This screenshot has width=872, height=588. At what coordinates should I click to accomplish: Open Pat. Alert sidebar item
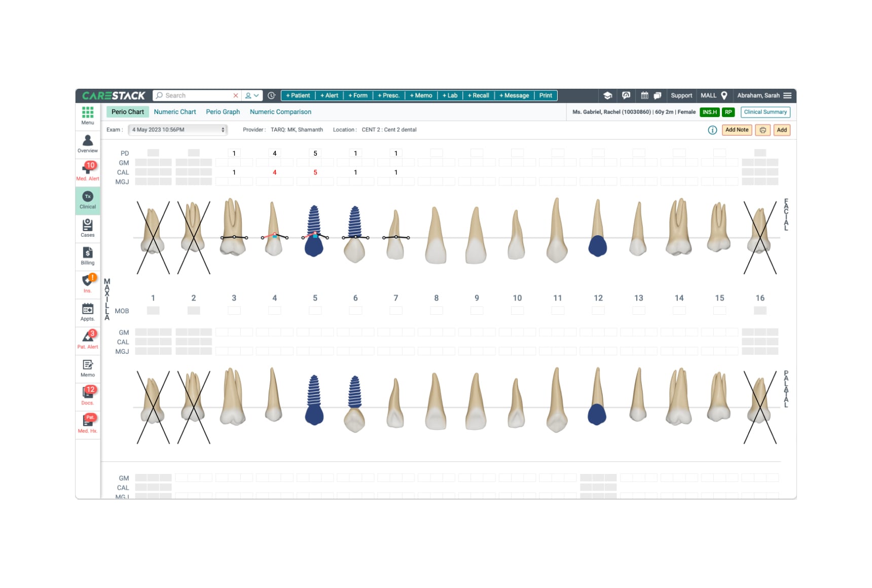coord(88,340)
